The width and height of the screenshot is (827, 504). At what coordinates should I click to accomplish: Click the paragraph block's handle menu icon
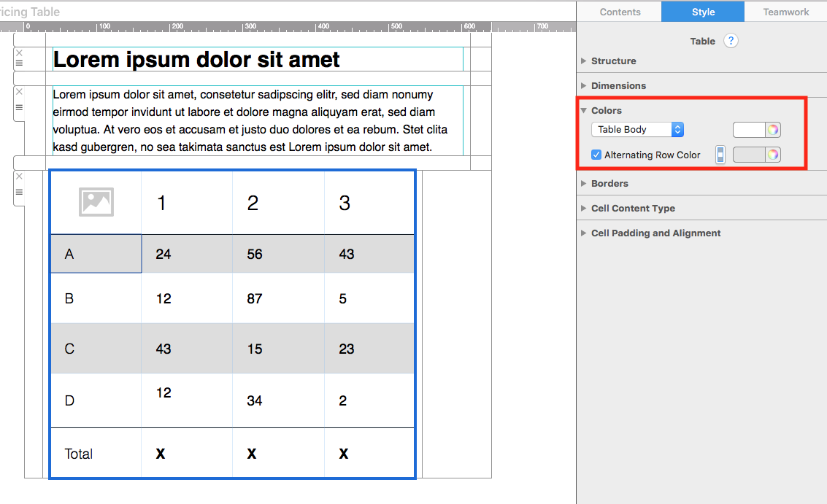click(19, 107)
